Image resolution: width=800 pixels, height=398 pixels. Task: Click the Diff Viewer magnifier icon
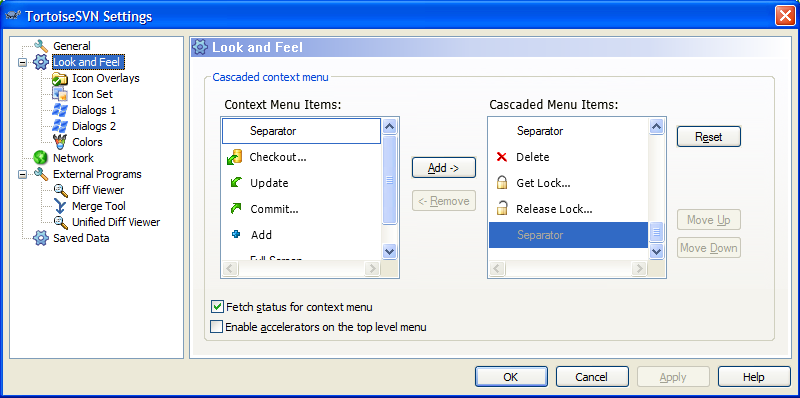click(60, 190)
